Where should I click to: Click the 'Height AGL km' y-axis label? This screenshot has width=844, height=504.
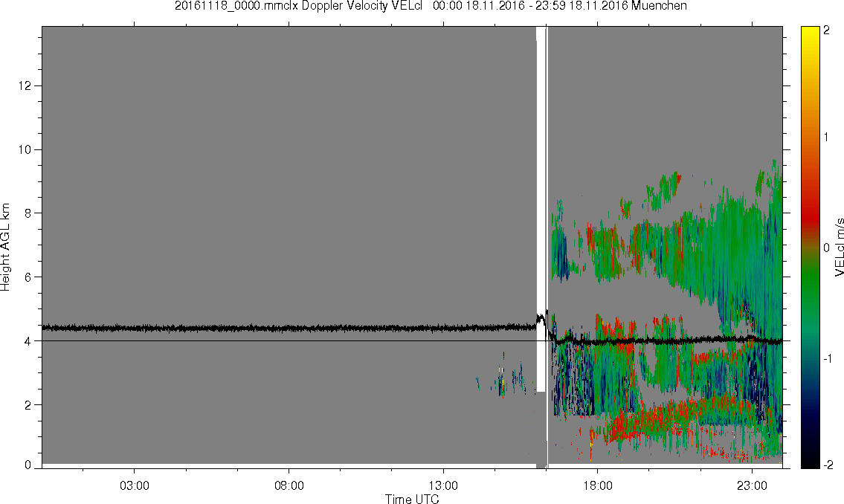(x=5, y=248)
